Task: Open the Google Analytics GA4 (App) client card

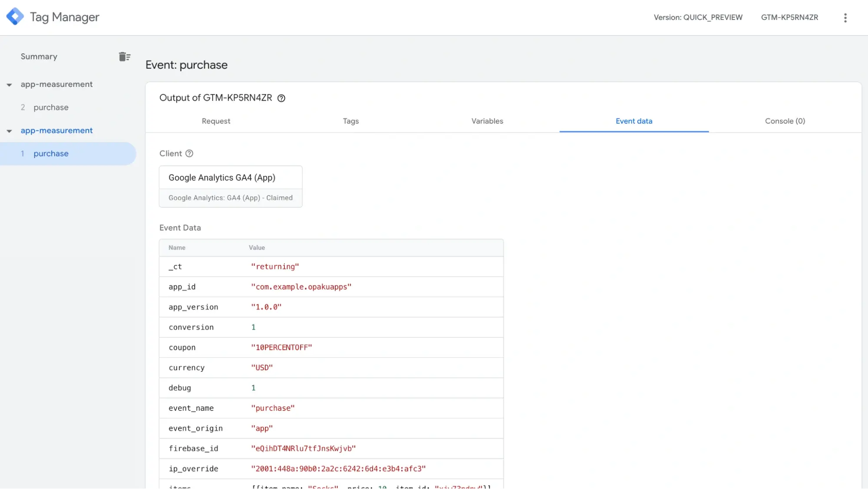Action: tap(231, 186)
